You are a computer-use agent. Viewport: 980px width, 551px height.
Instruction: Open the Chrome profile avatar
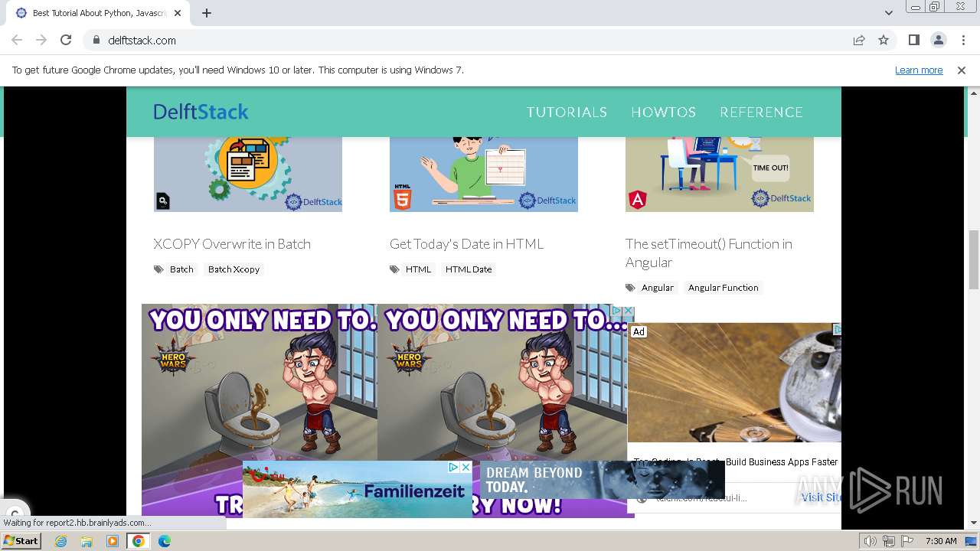point(938,40)
